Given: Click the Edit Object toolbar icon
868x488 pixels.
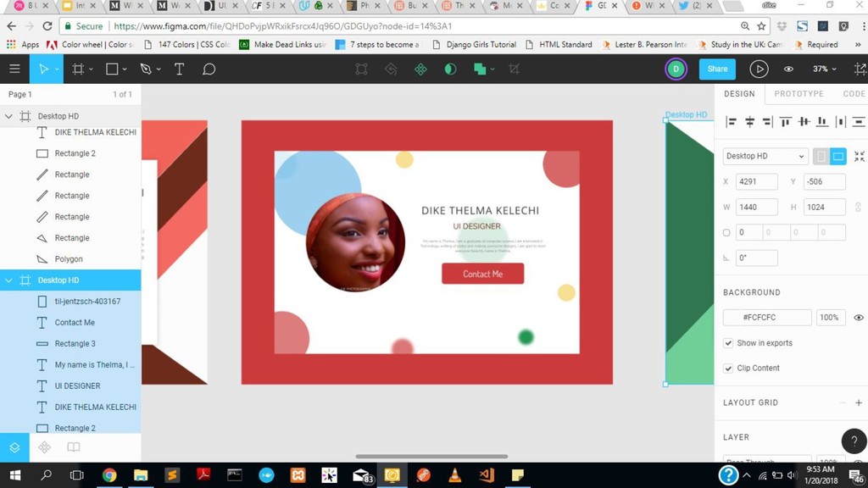Looking at the screenshot, I should (361, 69).
